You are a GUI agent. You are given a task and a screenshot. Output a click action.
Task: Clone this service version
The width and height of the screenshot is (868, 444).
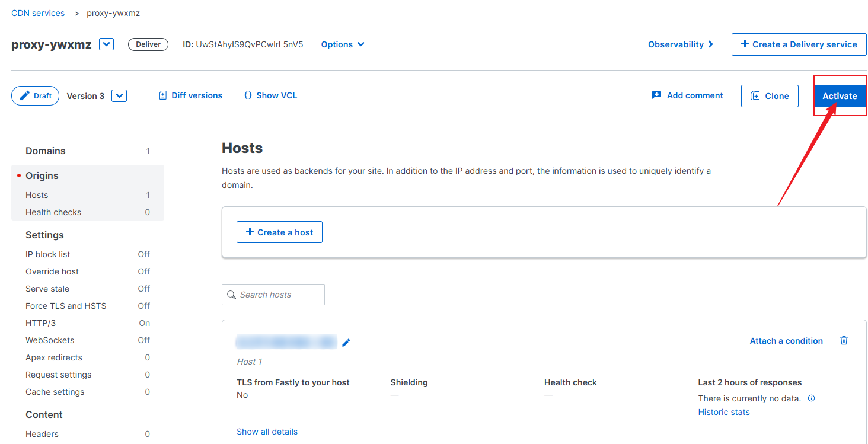(769, 96)
